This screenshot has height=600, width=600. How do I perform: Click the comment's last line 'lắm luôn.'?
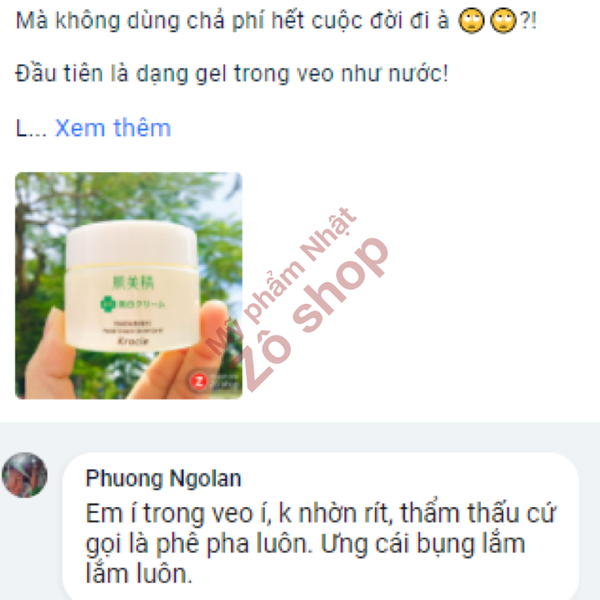coord(139,574)
